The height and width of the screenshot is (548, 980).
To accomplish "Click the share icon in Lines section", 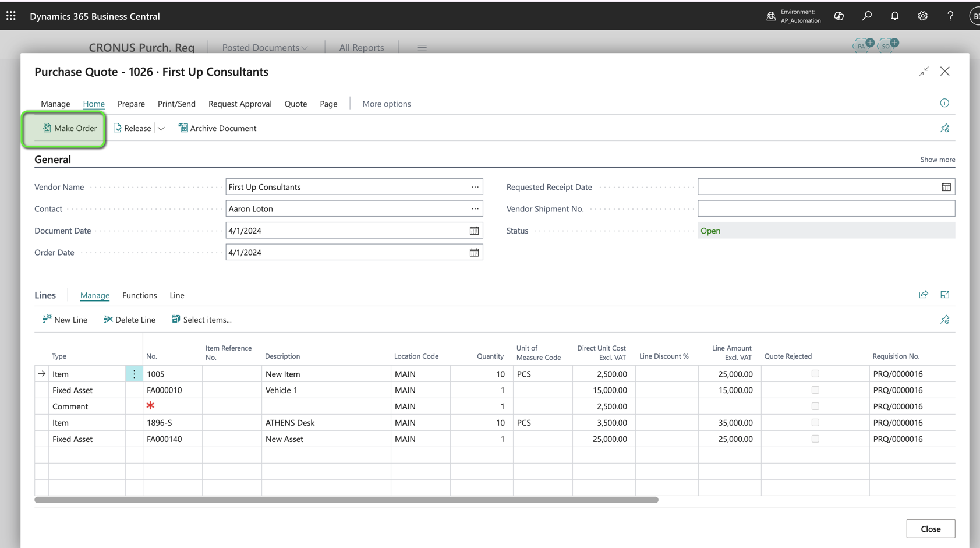I will click(x=923, y=295).
